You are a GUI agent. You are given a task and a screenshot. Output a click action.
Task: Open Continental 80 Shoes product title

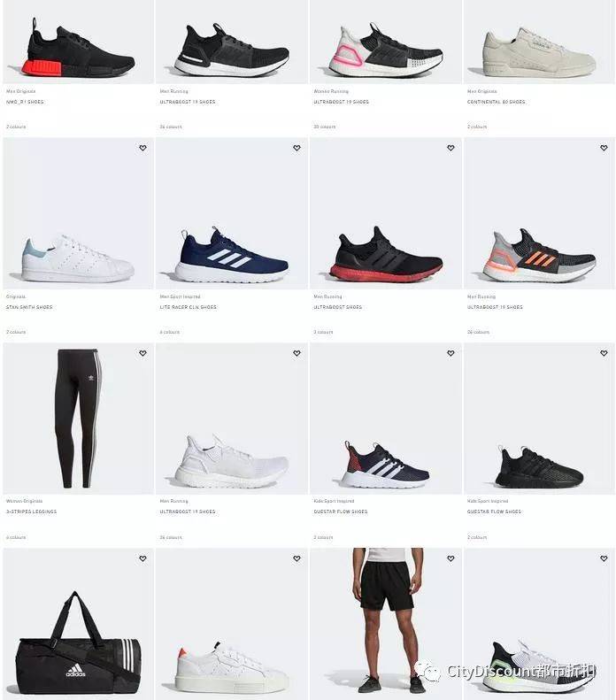[496, 102]
